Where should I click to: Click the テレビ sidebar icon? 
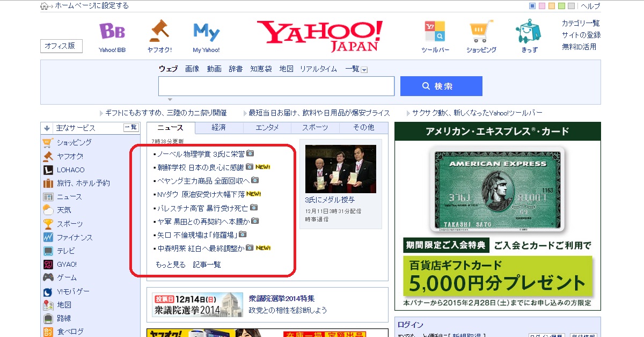[x=47, y=251]
